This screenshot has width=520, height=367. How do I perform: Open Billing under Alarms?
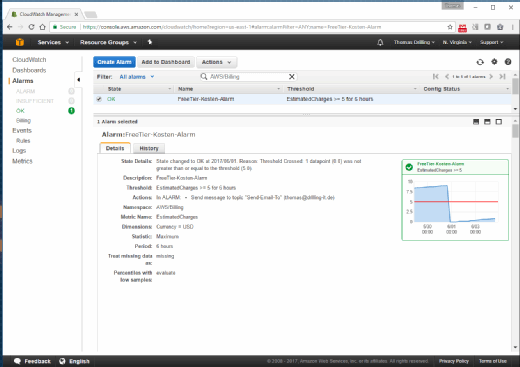point(23,120)
